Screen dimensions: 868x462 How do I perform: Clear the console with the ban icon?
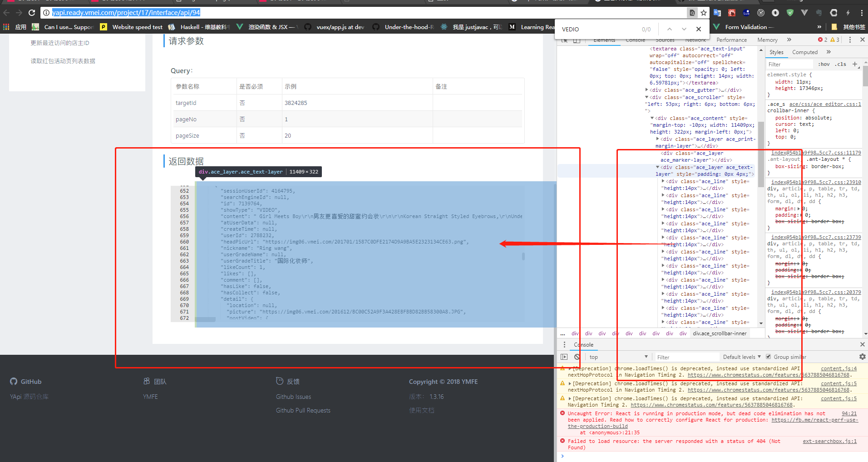[x=577, y=357]
